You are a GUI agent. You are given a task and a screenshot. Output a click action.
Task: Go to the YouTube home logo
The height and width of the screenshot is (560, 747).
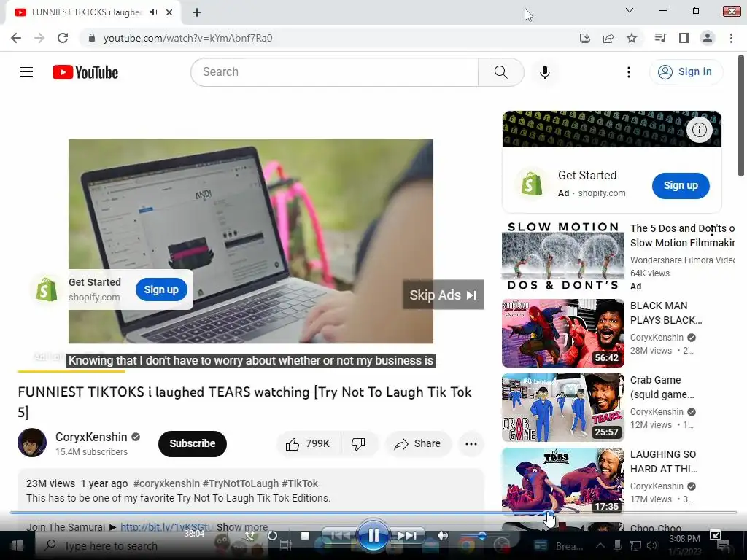(x=85, y=72)
